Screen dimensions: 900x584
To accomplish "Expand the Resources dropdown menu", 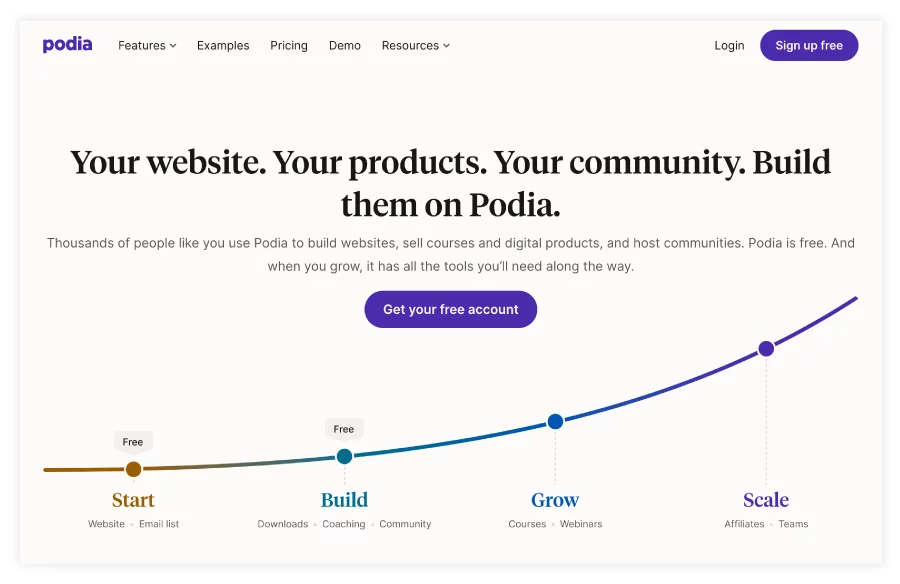I will coord(416,45).
